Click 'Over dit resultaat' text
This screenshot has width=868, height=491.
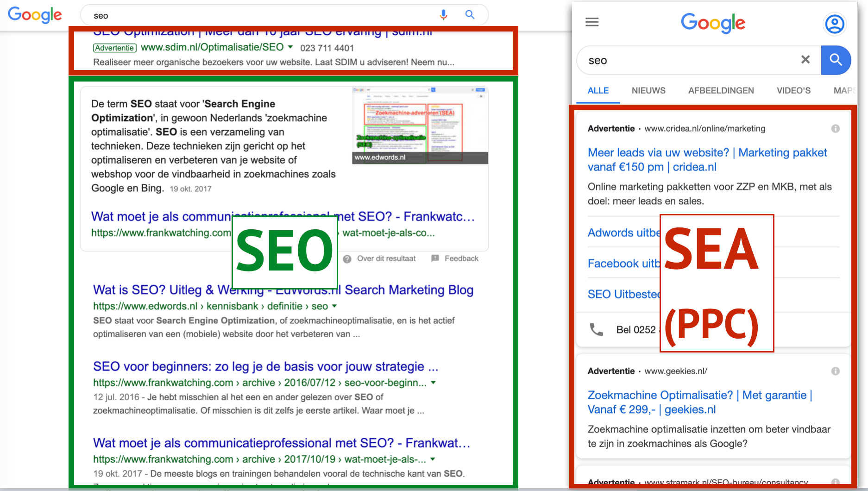(x=386, y=258)
